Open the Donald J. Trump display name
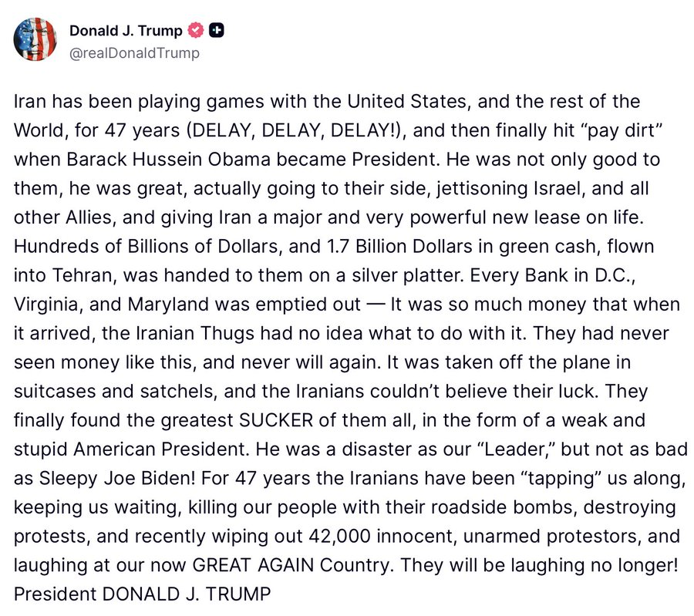694x616 pixels. (x=126, y=31)
